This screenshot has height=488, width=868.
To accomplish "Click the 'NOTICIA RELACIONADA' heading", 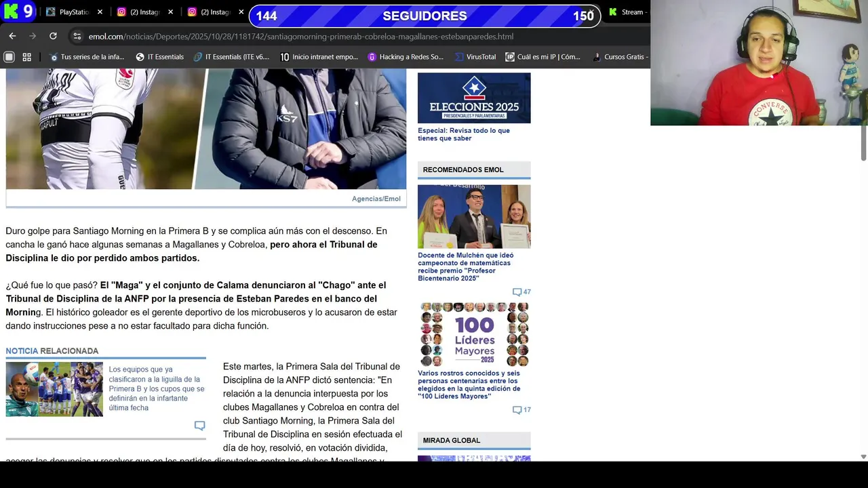I will click(52, 351).
